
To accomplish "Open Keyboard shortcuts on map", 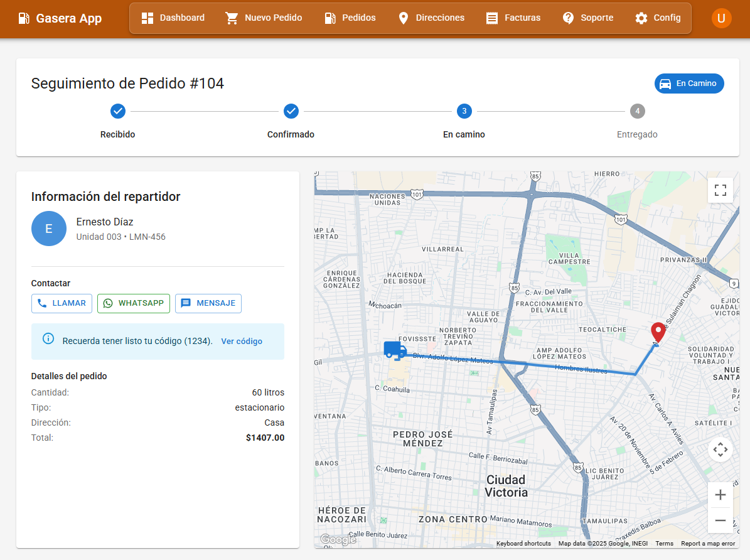I will [523, 543].
